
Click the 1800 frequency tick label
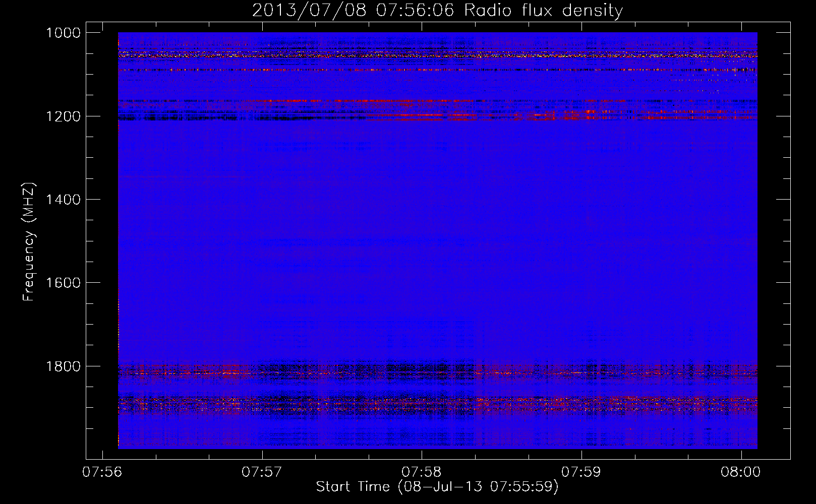click(x=63, y=366)
